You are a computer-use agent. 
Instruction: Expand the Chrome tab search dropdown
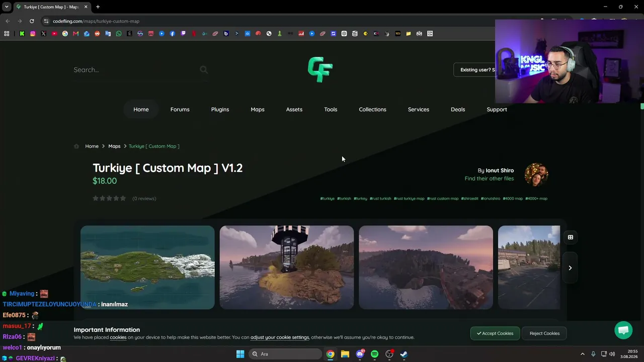(x=7, y=7)
